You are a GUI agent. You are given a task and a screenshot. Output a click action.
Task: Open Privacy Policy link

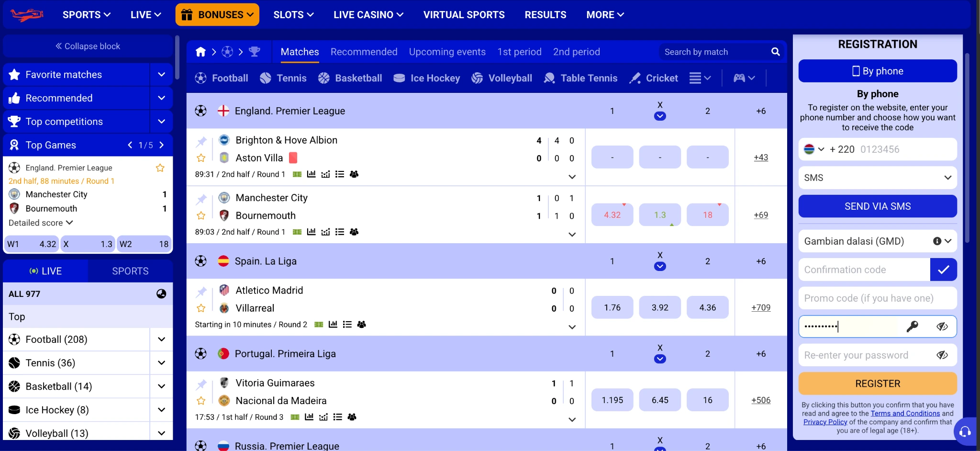pos(825,422)
